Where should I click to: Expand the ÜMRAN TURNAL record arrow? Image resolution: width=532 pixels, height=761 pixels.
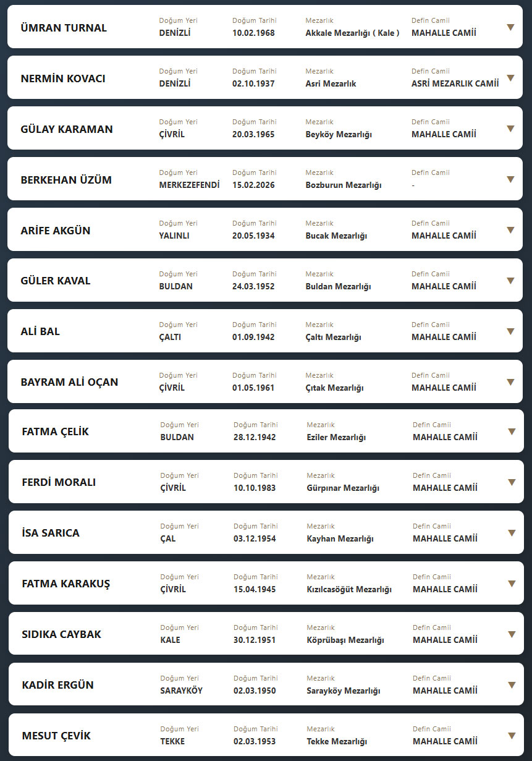(510, 27)
